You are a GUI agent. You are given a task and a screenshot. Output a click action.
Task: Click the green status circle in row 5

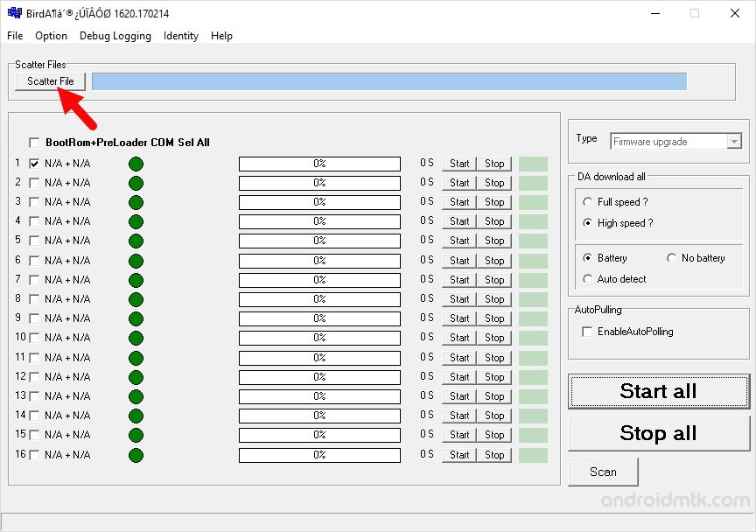(136, 241)
